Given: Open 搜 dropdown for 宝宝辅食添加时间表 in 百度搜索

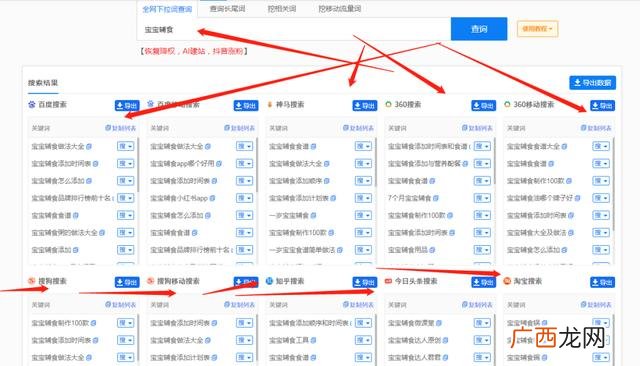Looking at the screenshot, I should [125, 164].
